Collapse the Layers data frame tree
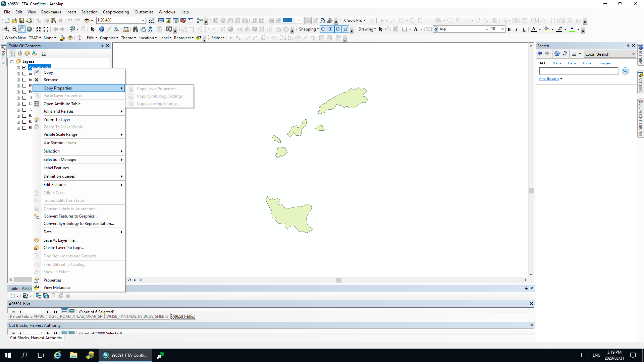644x362 pixels. click(12, 62)
